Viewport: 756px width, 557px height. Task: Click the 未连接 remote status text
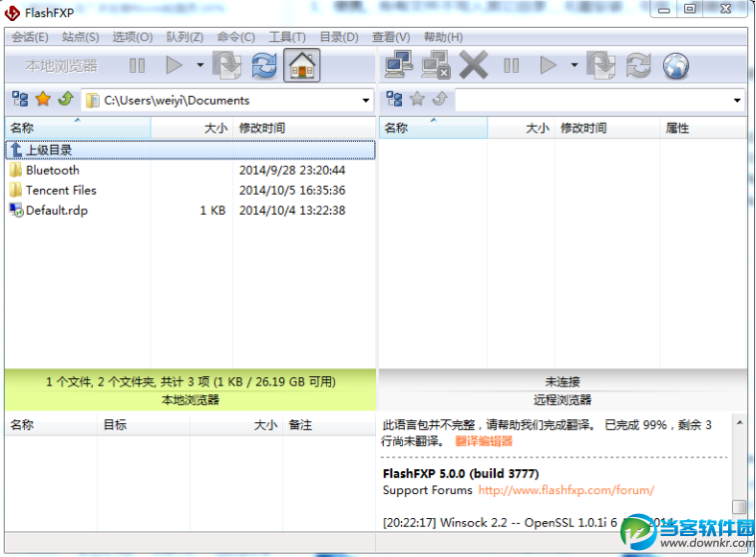pyautogui.click(x=563, y=381)
